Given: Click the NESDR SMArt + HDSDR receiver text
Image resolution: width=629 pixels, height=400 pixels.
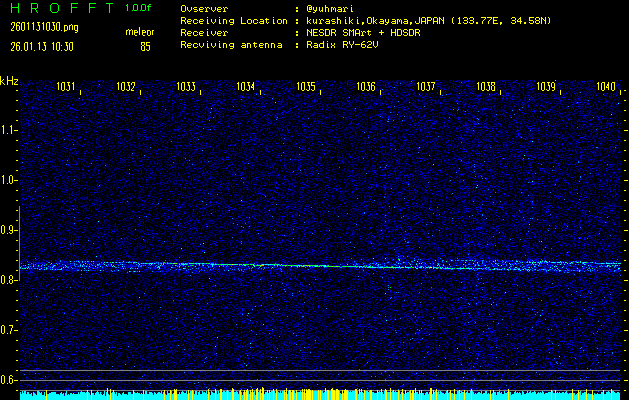Looking at the screenshot, I should tap(365, 32).
